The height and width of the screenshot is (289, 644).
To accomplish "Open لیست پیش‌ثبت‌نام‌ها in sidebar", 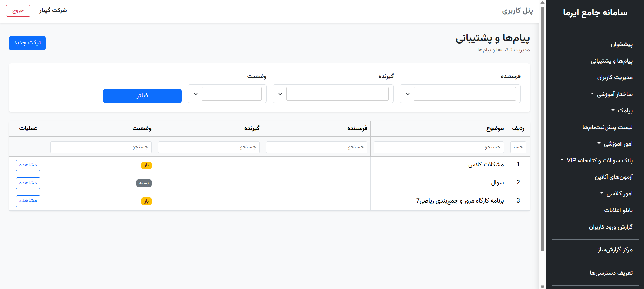I will click(607, 127).
